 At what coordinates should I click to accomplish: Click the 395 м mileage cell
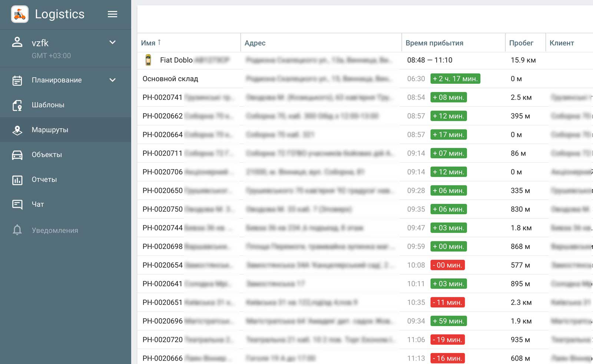520,116
